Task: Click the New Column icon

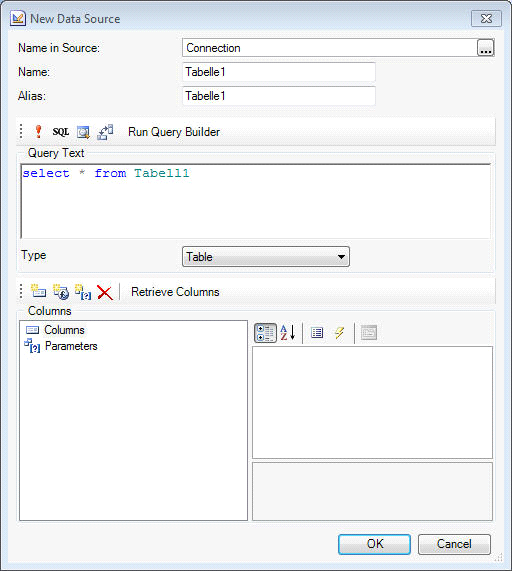Action: [x=38, y=292]
